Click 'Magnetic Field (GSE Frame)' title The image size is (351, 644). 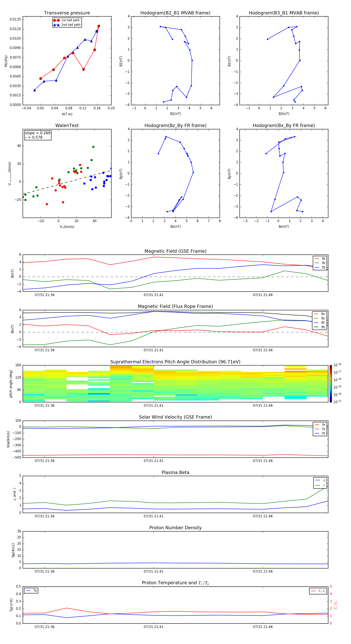tap(175, 251)
